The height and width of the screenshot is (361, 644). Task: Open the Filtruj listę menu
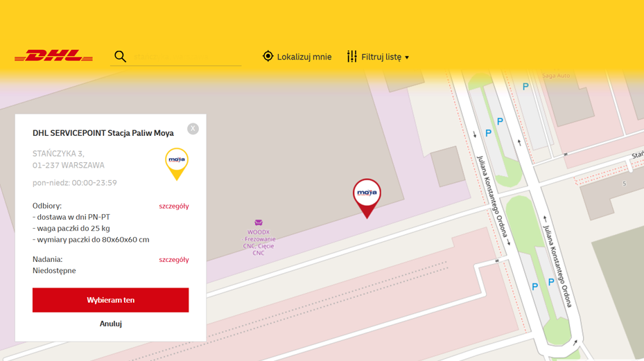coord(381,57)
